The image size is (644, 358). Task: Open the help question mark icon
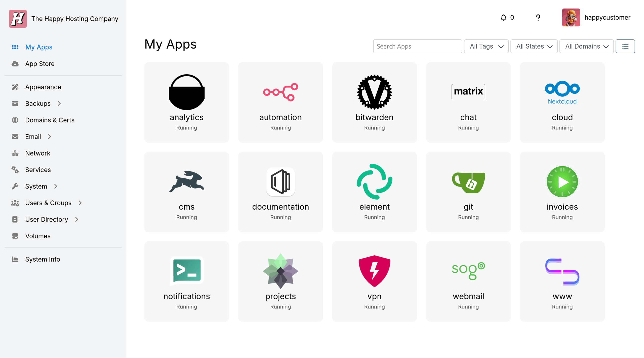click(x=538, y=18)
